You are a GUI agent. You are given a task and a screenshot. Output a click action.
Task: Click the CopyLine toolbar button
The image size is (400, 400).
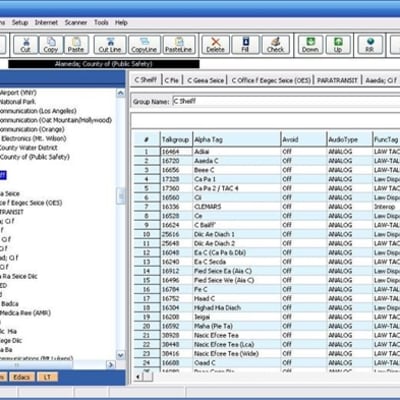(x=144, y=45)
